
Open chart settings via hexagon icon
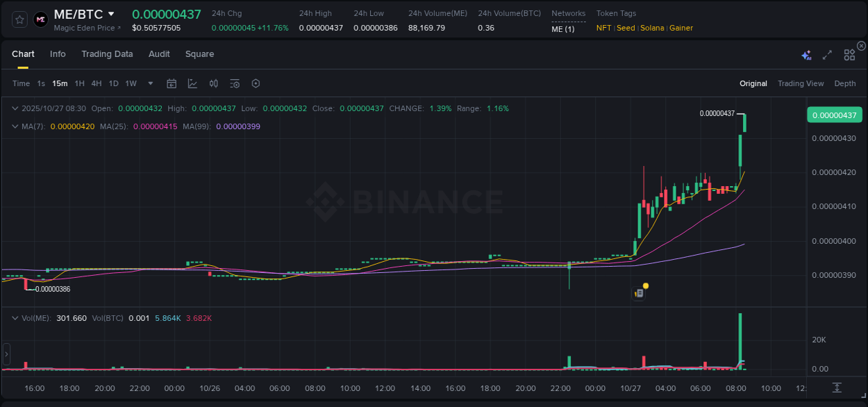(x=256, y=83)
